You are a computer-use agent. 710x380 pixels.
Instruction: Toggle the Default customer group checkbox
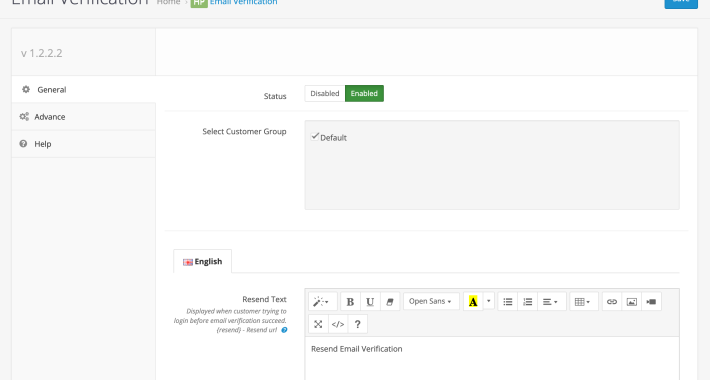click(x=315, y=136)
